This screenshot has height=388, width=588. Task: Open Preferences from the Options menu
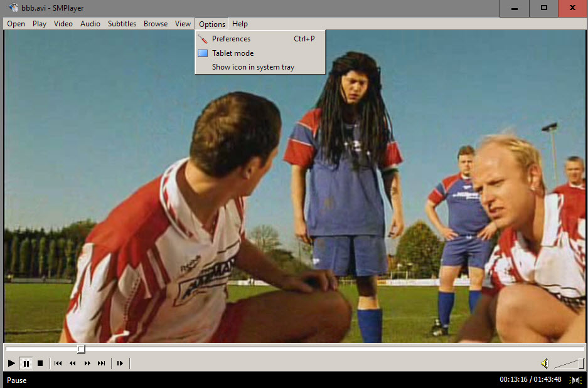click(x=260, y=39)
